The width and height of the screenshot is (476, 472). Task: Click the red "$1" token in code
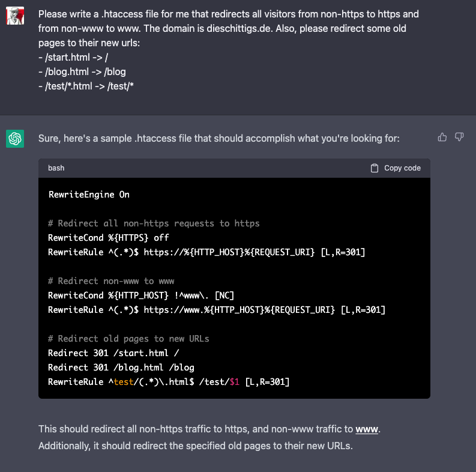tap(235, 382)
